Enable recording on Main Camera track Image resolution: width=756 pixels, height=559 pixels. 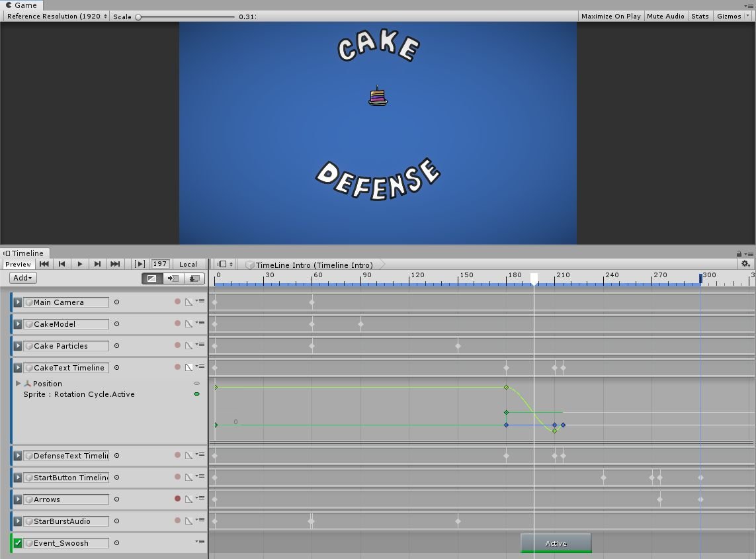click(177, 302)
